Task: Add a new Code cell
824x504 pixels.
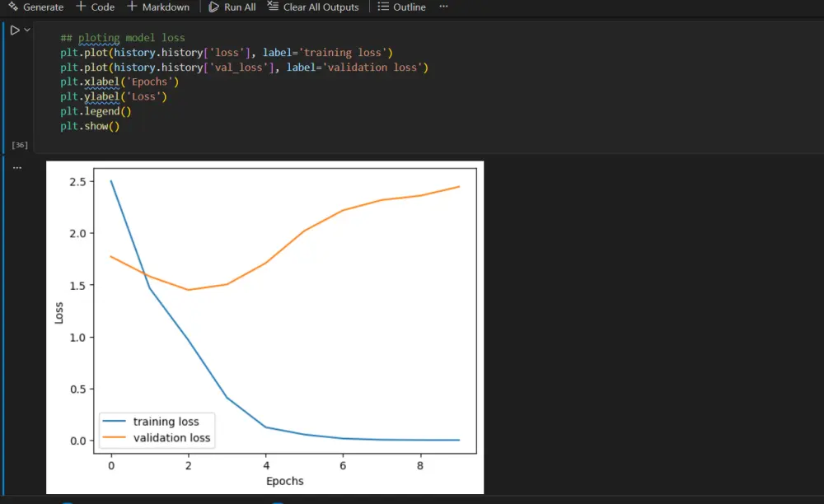Action: (95, 7)
